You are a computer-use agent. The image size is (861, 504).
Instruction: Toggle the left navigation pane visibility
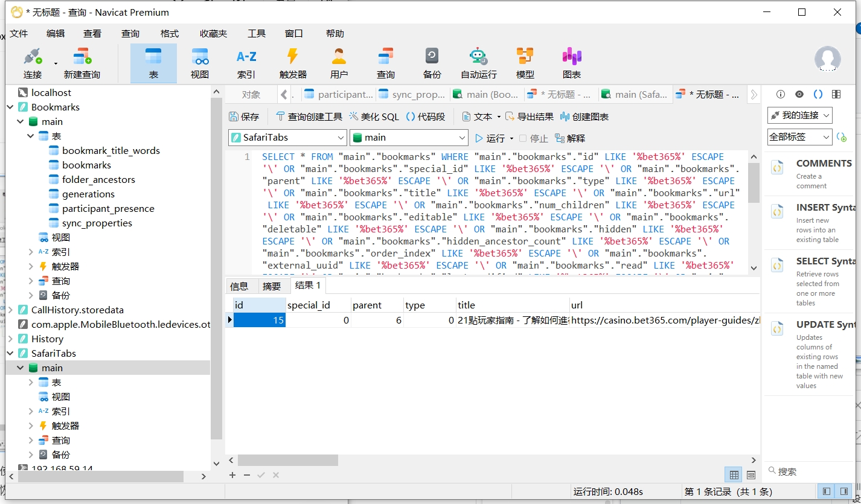point(827,491)
